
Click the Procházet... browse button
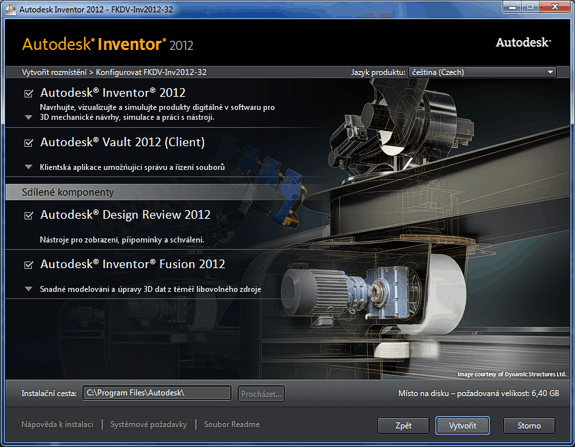pyautogui.click(x=261, y=394)
